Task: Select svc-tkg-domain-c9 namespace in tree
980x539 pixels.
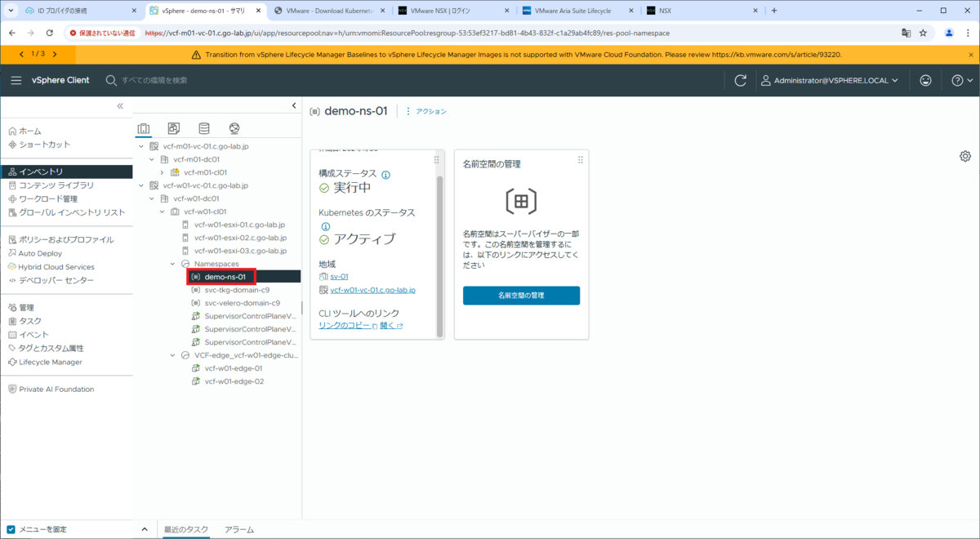Action: [x=237, y=290]
